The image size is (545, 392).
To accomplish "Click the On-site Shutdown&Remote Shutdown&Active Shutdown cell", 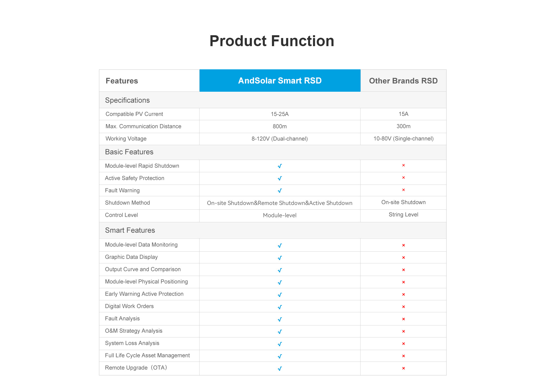I will [279, 203].
